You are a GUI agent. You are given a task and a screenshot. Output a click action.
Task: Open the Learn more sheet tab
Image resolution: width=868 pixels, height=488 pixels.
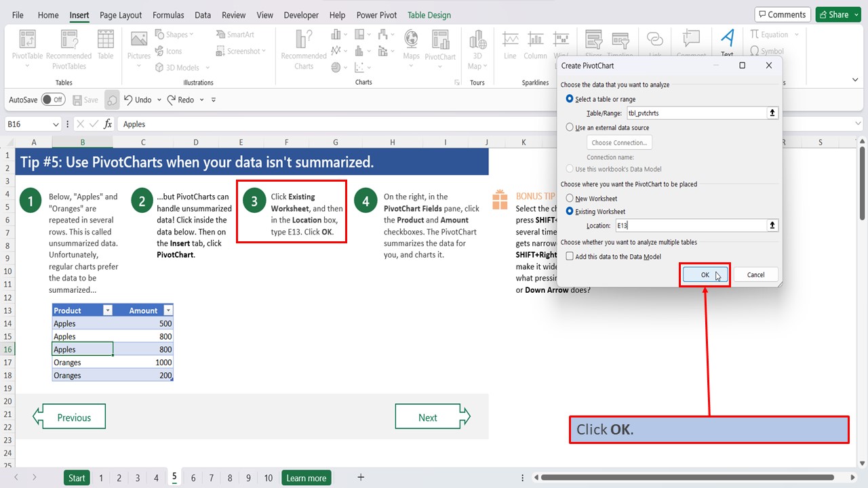click(306, 477)
